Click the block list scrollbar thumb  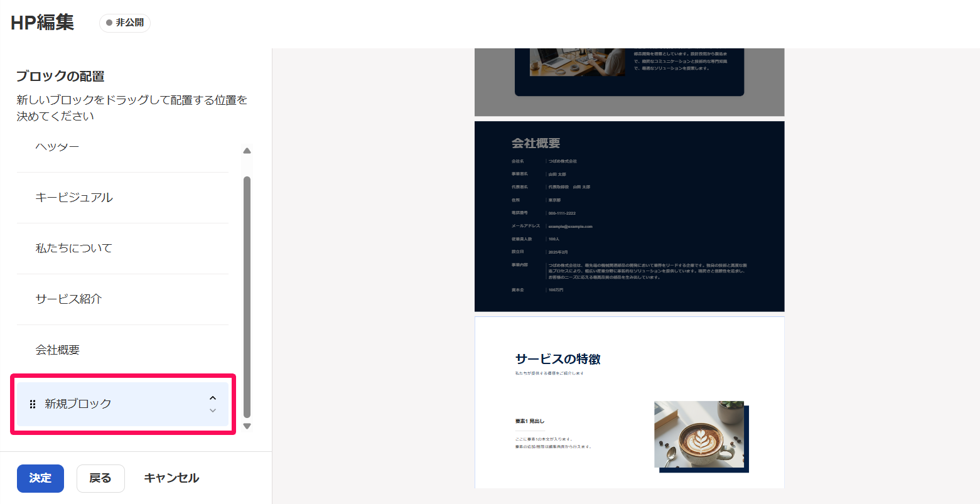pyautogui.click(x=247, y=297)
